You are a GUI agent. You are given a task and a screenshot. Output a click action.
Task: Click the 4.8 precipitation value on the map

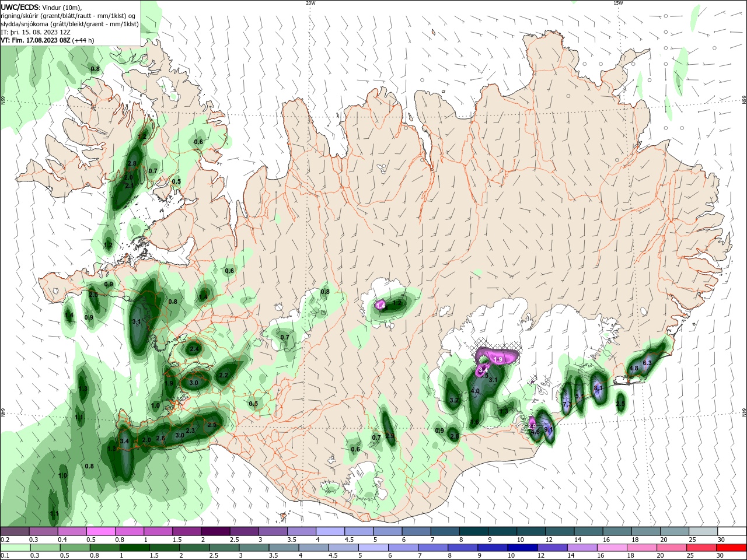634,369
